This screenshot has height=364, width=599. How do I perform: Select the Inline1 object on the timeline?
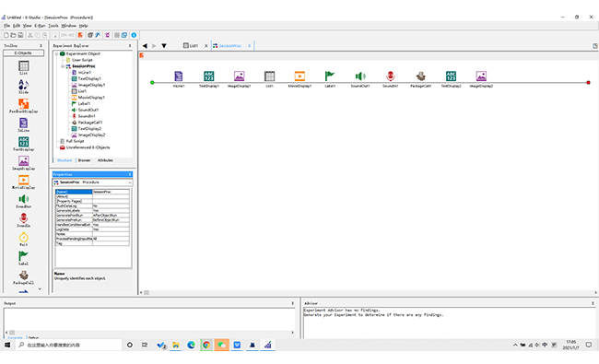point(179,76)
